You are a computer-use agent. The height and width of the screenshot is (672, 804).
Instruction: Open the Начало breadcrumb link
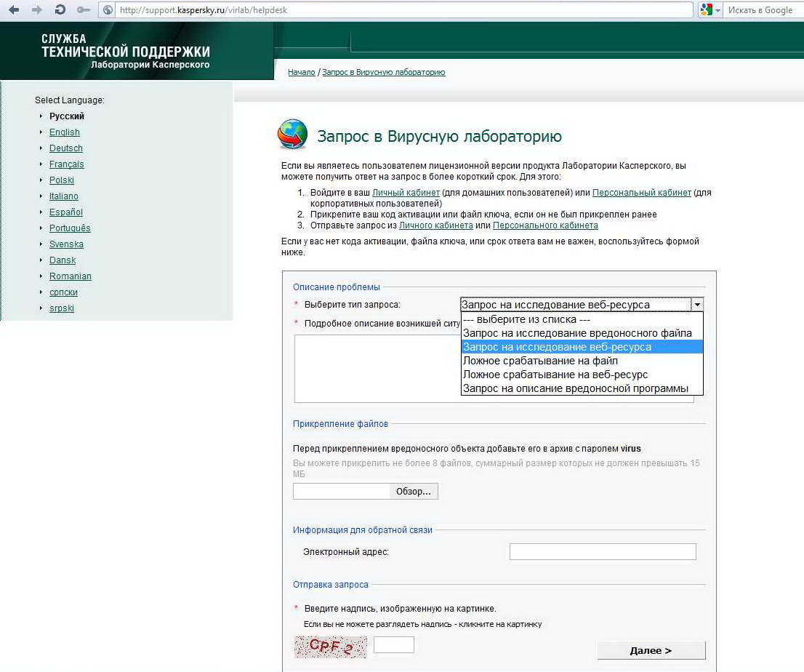[x=302, y=72]
